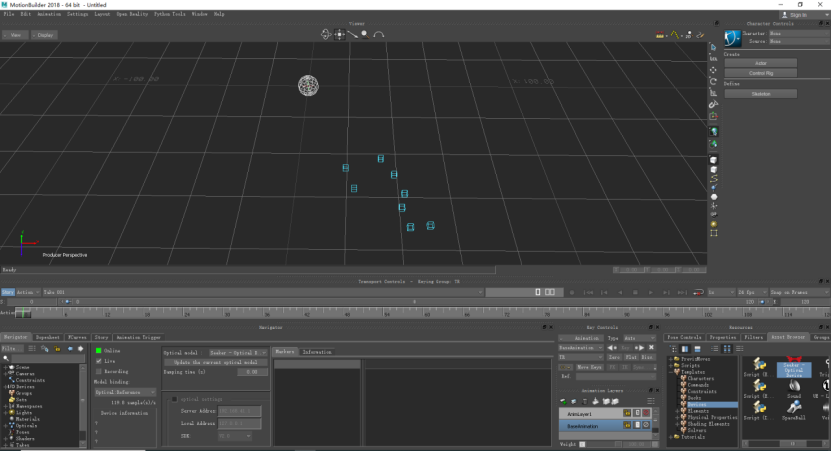This screenshot has height=452, width=832.
Task: Click the Control Rig button
Action: pos(760,73)
